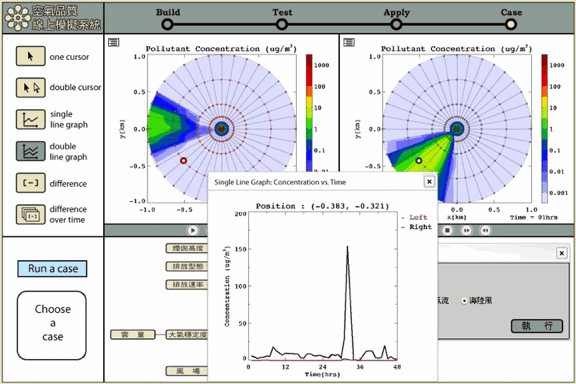The width and height of the screenshot is (576, 384).
Task: Click the Choose a case button
Action: tap(52, 326)
